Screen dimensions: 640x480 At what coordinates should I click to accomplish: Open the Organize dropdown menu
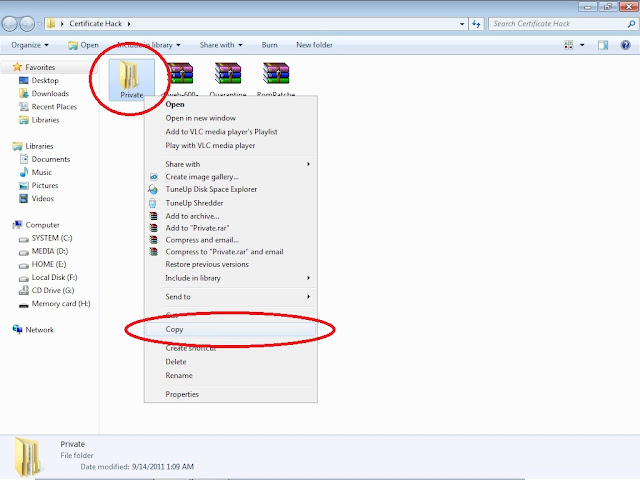[30, 45]
